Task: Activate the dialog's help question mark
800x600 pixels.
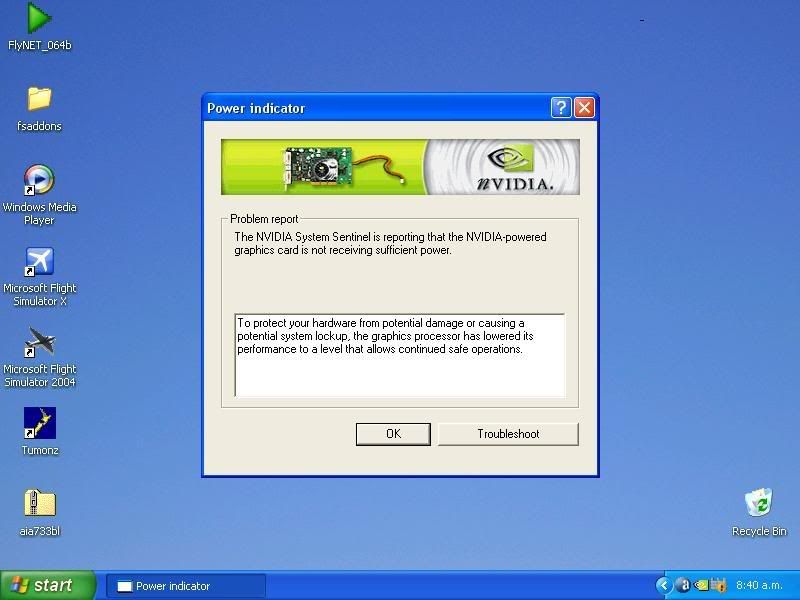Action: click(561, 107)
